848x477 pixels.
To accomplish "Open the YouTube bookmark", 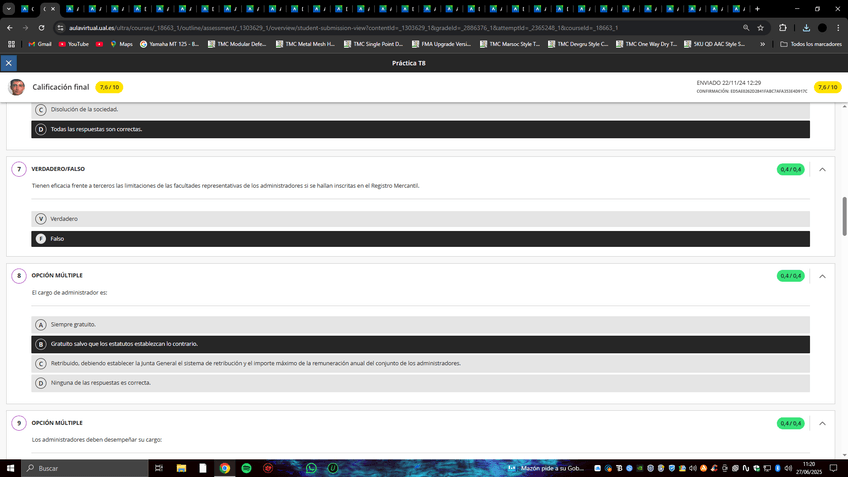I will click(74, 44).
